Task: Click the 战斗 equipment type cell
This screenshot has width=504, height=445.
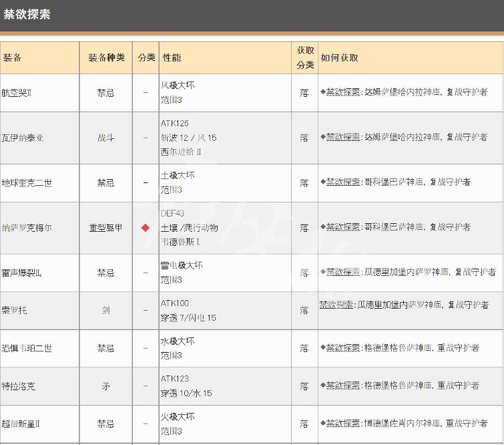Action: [x=105, y=138]
